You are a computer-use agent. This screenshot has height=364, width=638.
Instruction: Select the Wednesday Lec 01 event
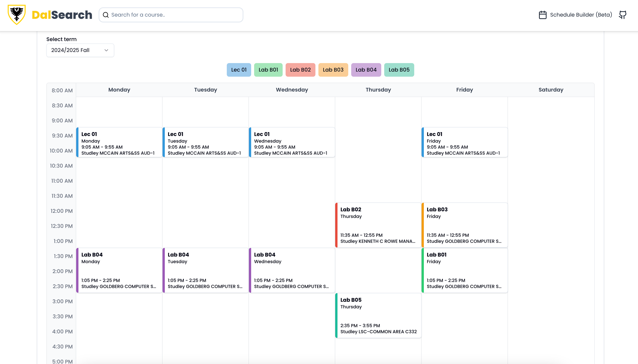(x=292, y=142)
